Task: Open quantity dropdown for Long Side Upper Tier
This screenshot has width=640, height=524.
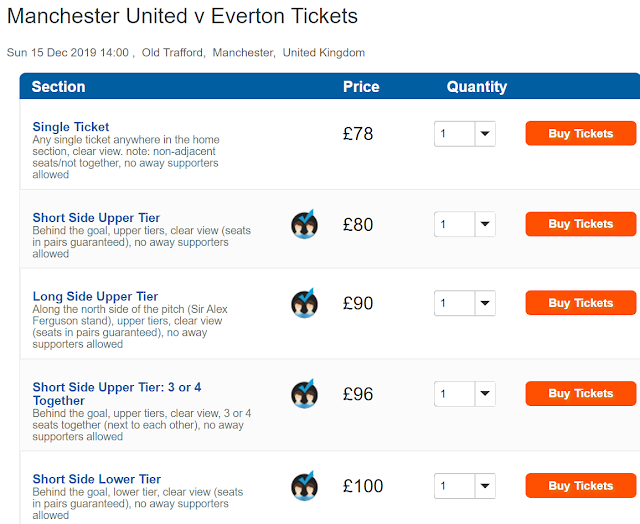Action: 464,303
